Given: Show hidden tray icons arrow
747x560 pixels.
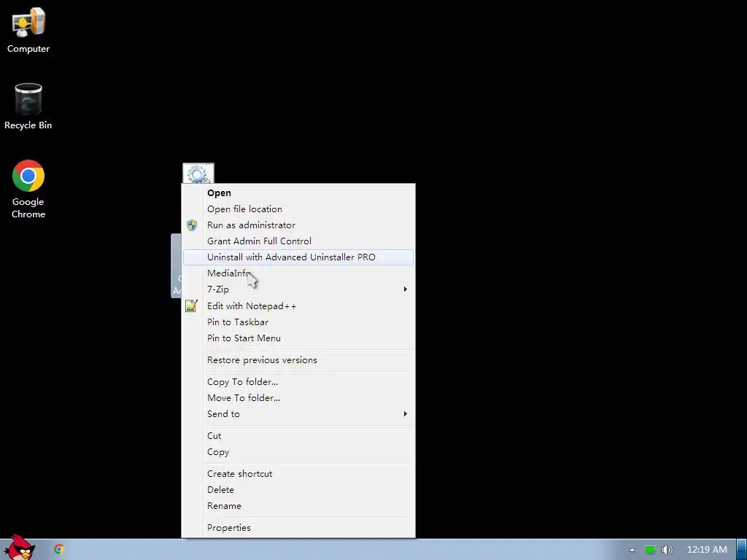Looking at the screenshot, I should pos(632,550).
